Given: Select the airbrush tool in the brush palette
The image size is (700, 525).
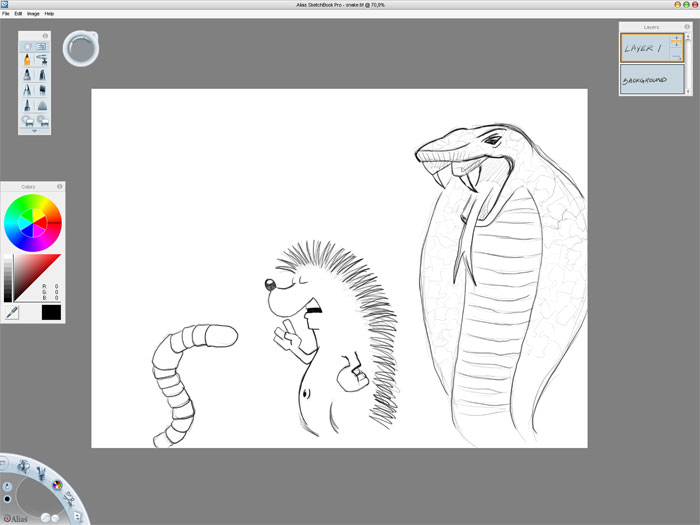Looking at the screenshot, I should (43, 60).
